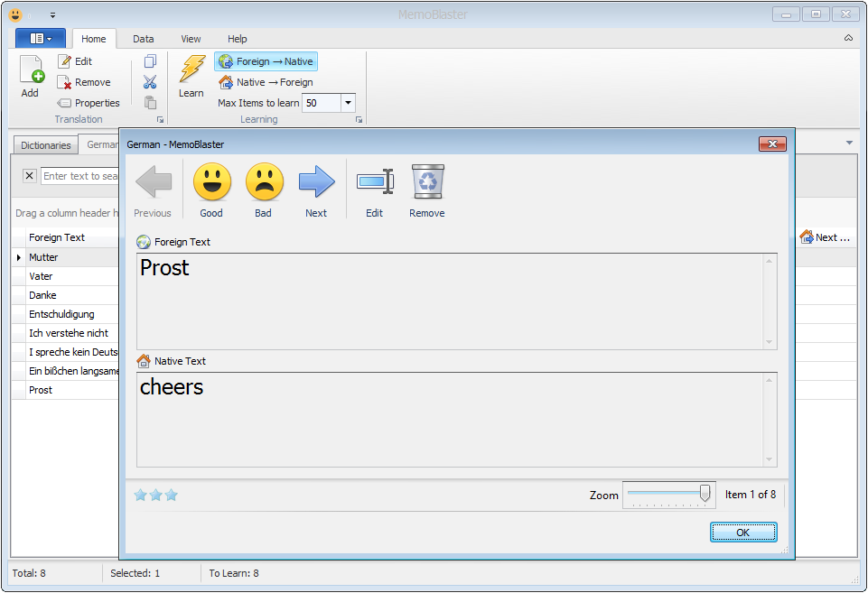Screen dimensions: 868x593
Task: Start the Learn lightning bolt tool
Action: (191, 77)
